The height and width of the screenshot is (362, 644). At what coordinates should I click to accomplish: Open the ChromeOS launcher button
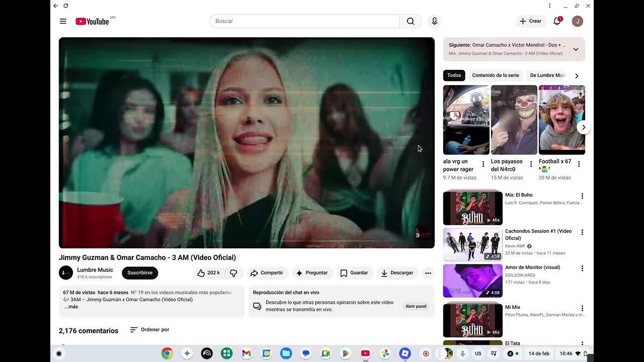59,353
